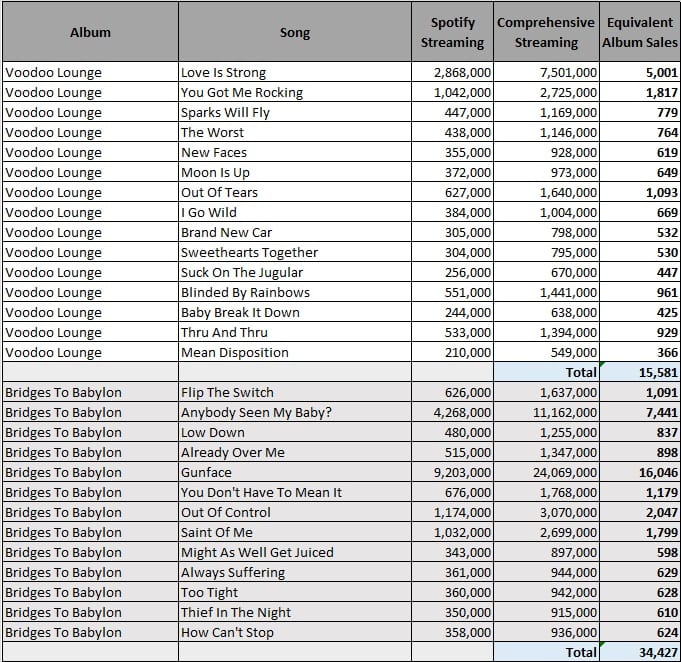The image size is (681, 662).
Task: Click the Suck On The Jugular cell
Action: [x=295, y=272]
